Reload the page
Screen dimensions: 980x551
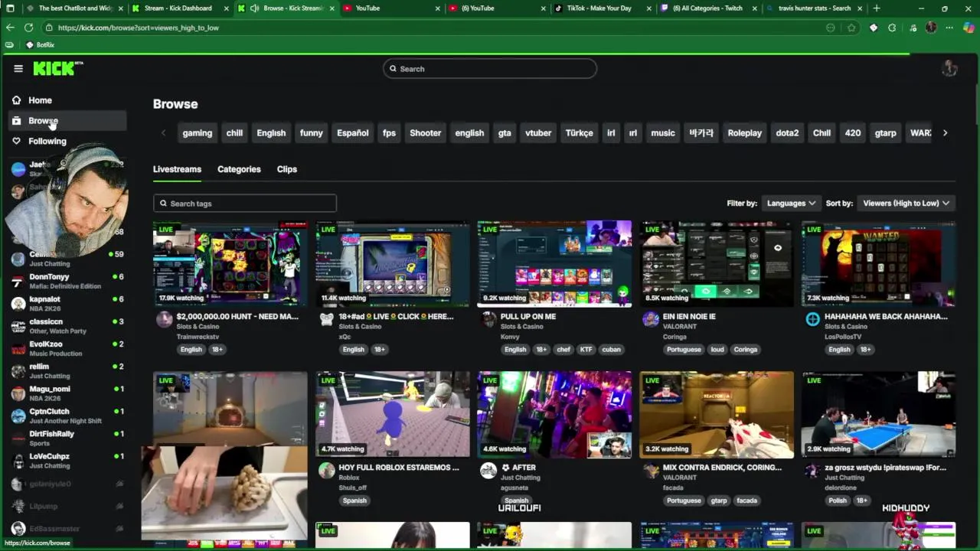point(28,28)
